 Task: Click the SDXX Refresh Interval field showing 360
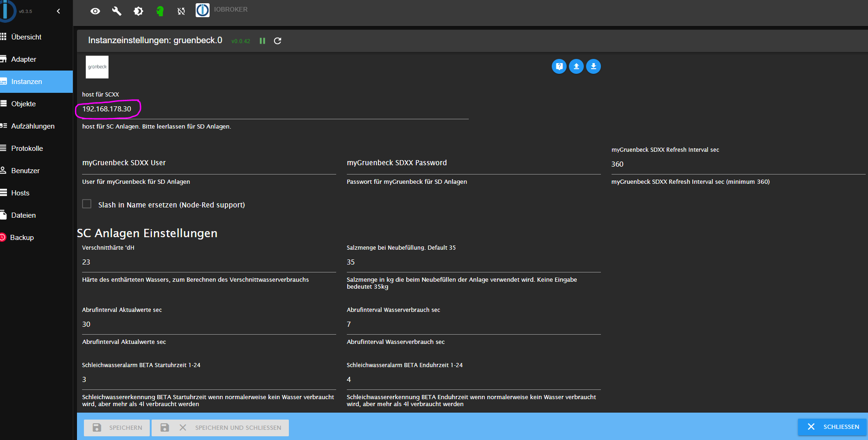click(x=738, y=164)
